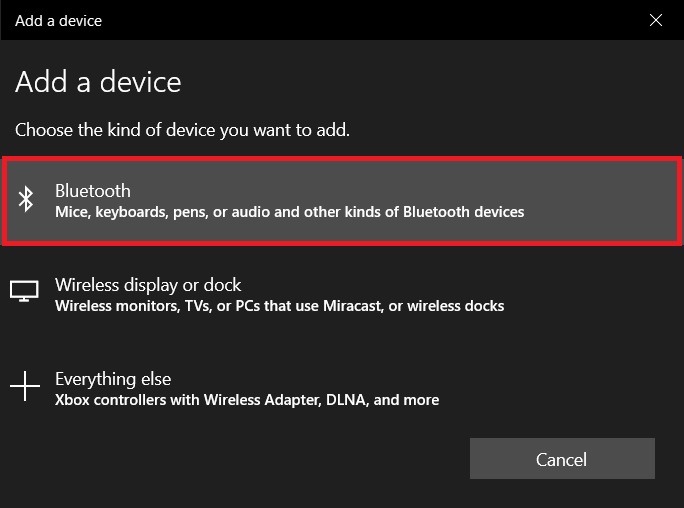Click the empty area right of Bluetooth description
Viewport: 684px width, 508px height.
pos(600,212)
